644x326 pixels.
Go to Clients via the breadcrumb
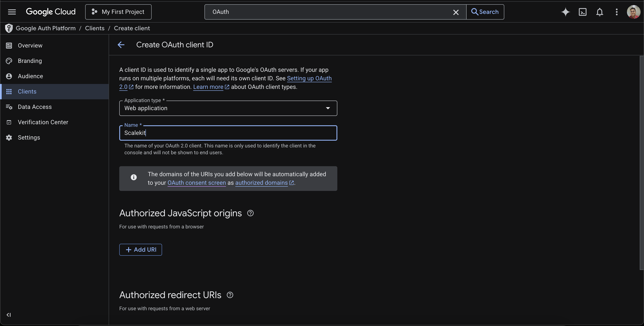[95, 28]
